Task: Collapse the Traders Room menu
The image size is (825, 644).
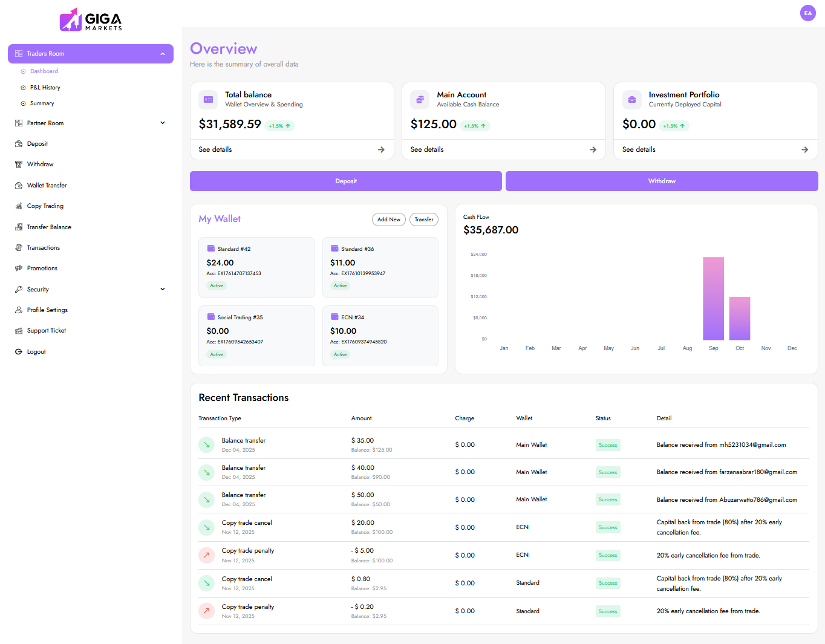Action: coord(162,54)
